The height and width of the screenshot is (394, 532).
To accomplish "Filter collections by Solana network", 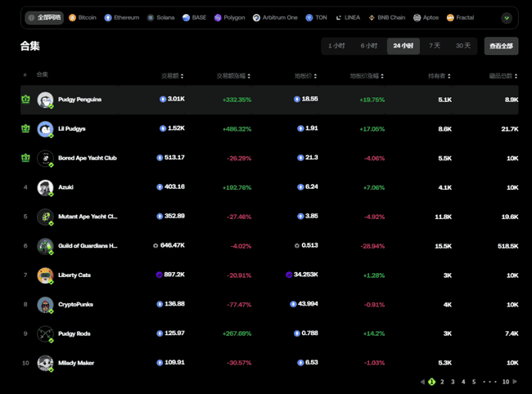I will point(160,17).
